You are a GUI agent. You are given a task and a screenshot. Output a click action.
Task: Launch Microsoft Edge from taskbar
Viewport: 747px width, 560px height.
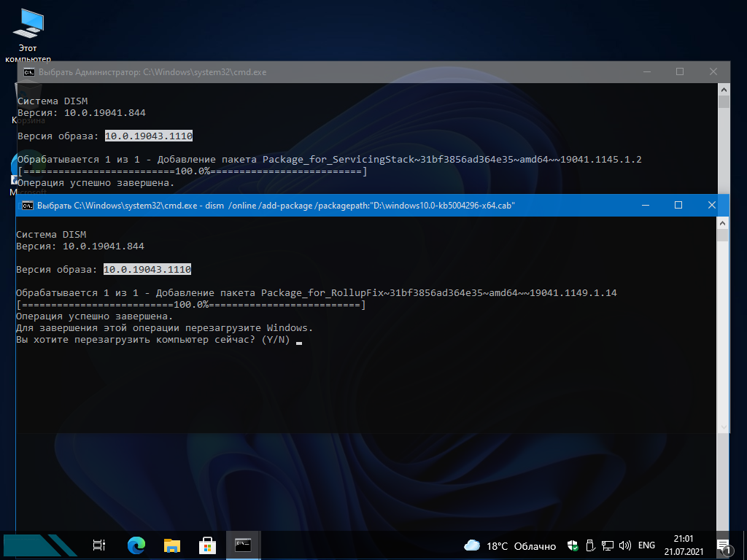[x=136, y=545]
